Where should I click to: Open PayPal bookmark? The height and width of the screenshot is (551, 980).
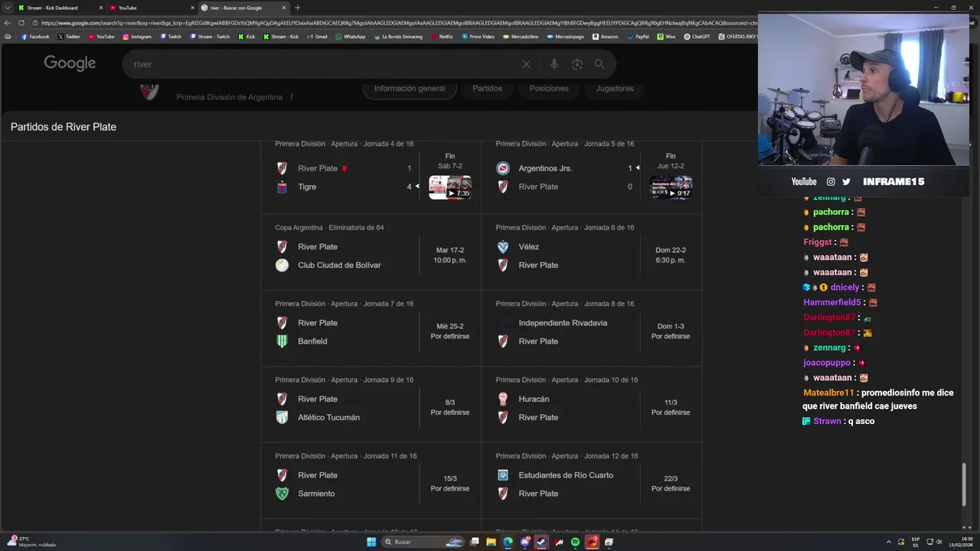point(638,37)
